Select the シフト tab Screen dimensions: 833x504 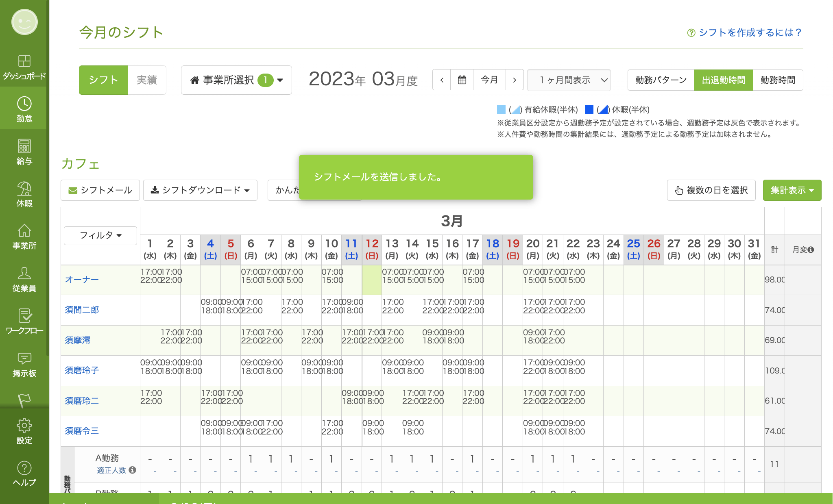(x=103, y=80)
